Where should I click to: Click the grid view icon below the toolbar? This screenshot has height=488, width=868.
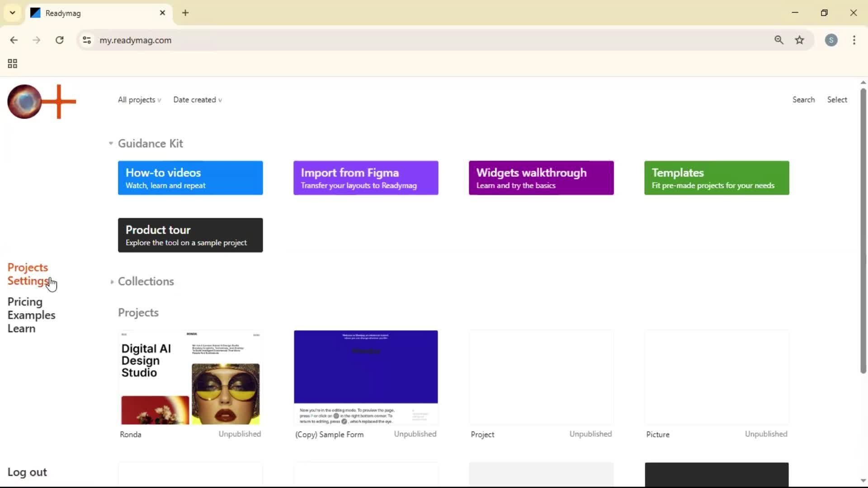point(12,63)
